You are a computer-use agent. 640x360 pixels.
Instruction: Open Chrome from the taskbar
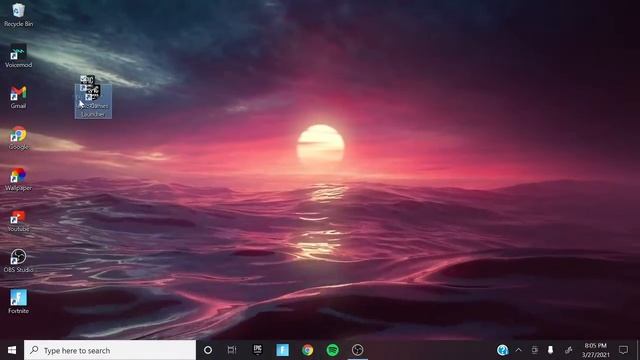307,350
